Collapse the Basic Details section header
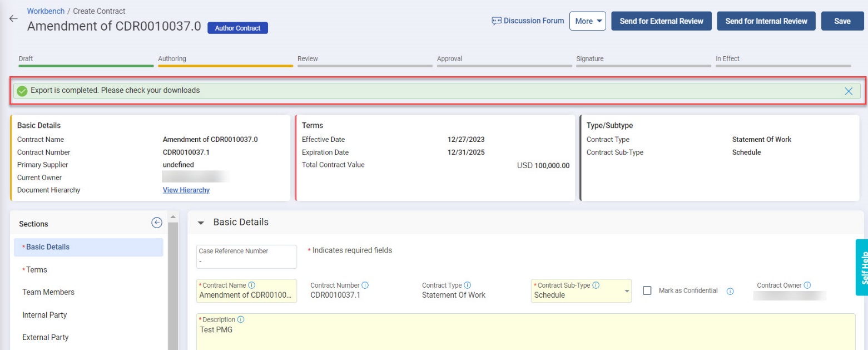Image resolution: width=868 pixels, height=350 pixels. [201, 223]
